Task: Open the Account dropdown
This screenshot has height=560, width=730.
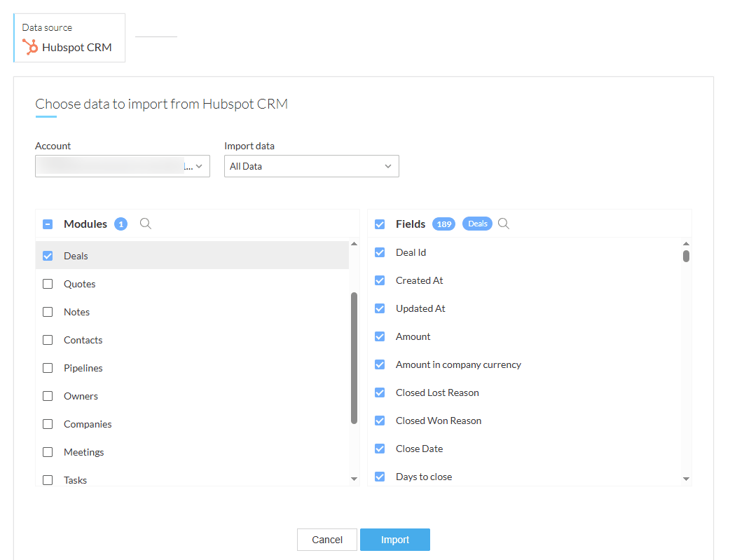Action: pyautogui.click(x=123, y=166)
